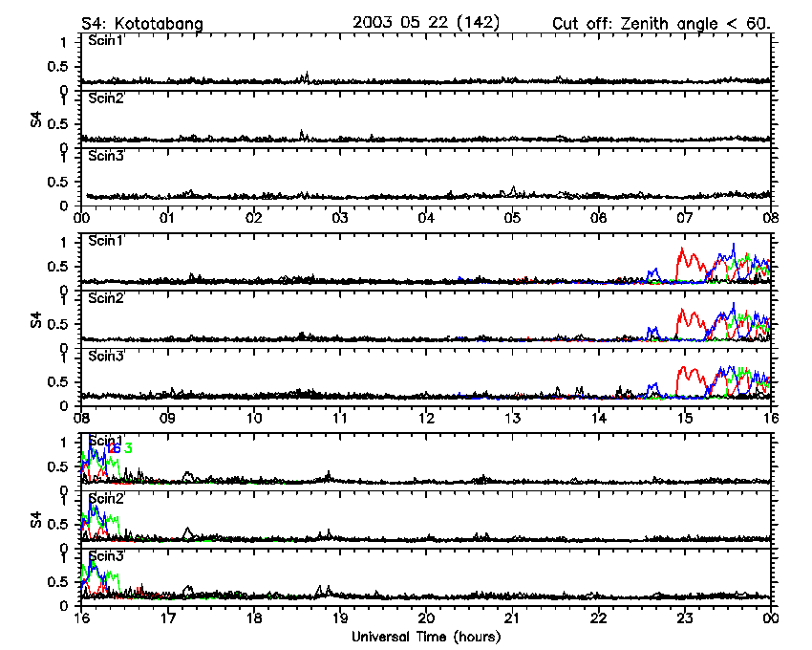Click the 'Universal Time (hours)' axis label
812x650 pixels.
[426, 637]
